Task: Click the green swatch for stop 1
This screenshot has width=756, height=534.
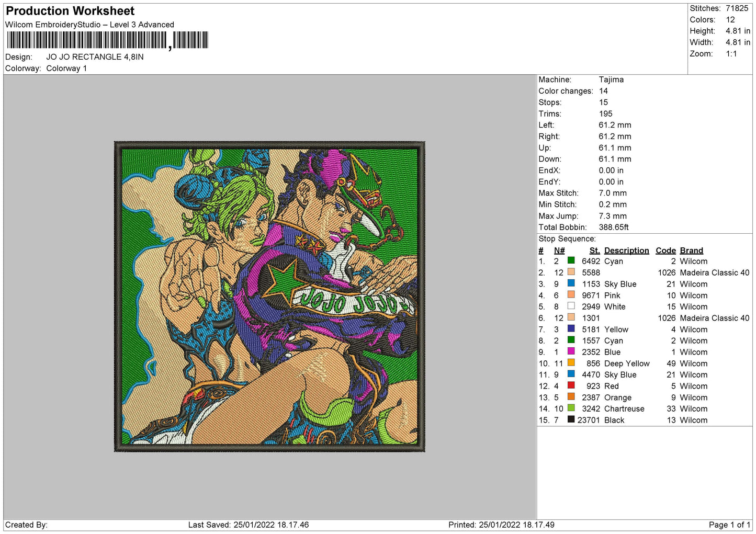Action: [x=571, y=261]
